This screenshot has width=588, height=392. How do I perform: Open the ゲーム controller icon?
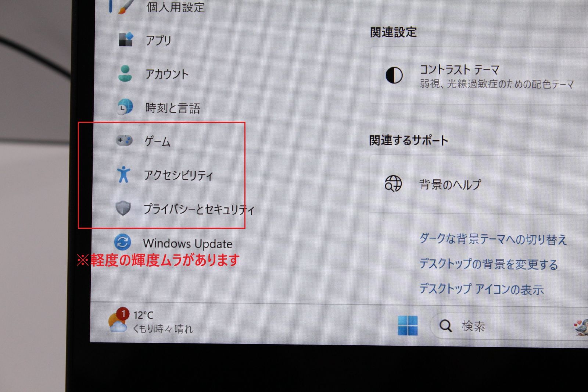(124, 140)
